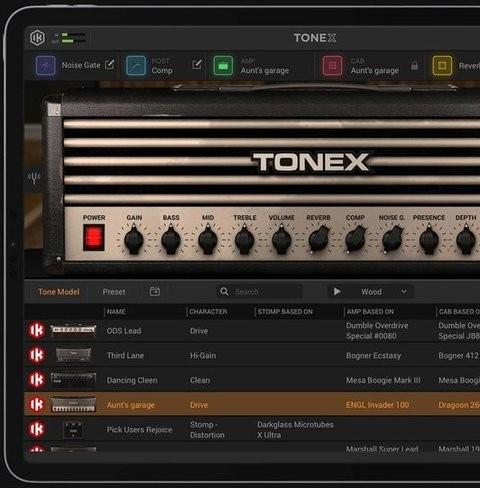The image size is (480, 488).
Task: Open the tuner fork icon
Action: 34,178
